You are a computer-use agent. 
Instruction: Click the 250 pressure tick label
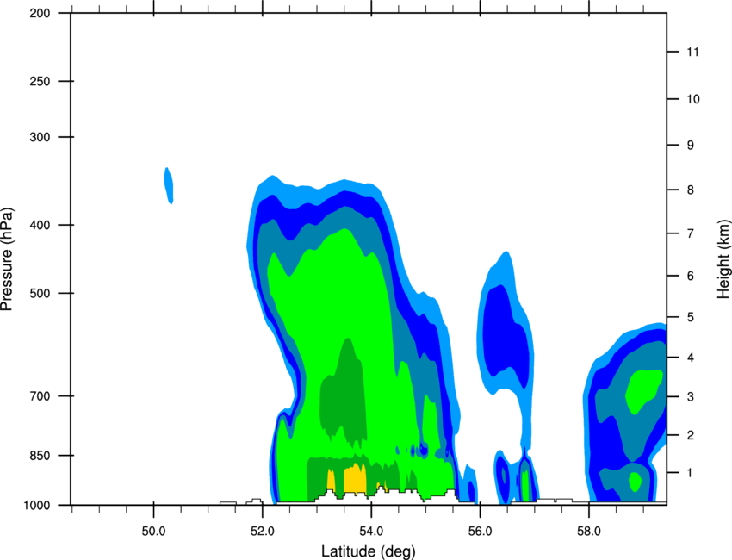(40, 81)
